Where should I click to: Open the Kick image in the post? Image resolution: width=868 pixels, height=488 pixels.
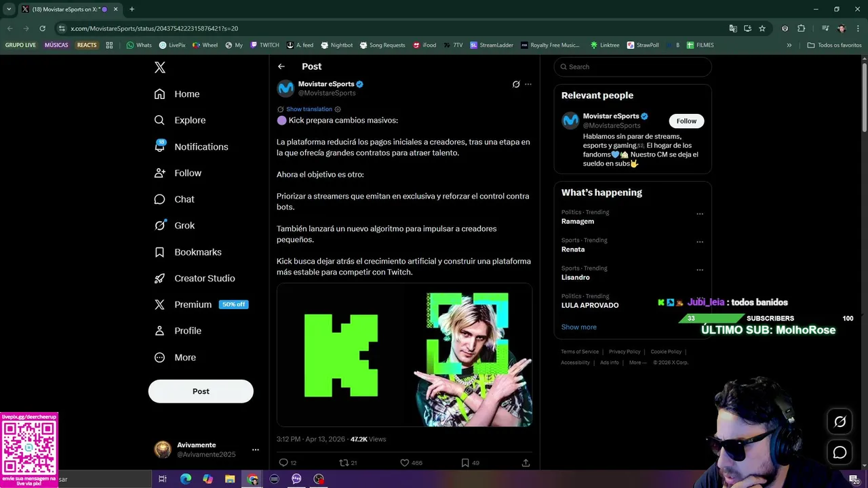click(404, 354)
